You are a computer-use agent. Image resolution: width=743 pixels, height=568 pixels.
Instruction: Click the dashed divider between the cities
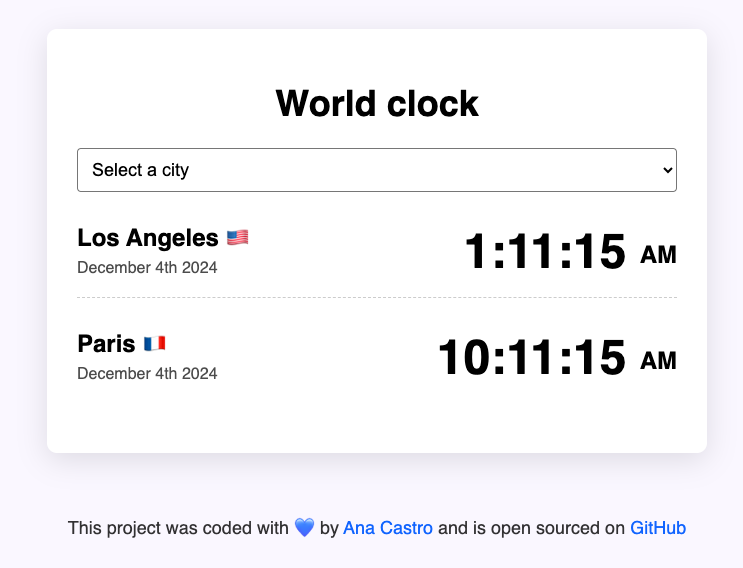click(x=377, y=298)
